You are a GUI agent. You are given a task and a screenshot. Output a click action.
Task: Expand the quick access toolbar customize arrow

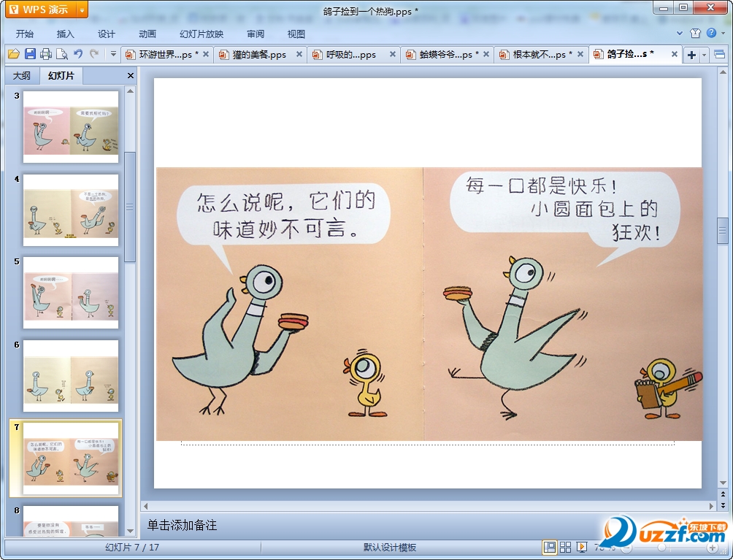pyautogui.click(x=113, y=54)
